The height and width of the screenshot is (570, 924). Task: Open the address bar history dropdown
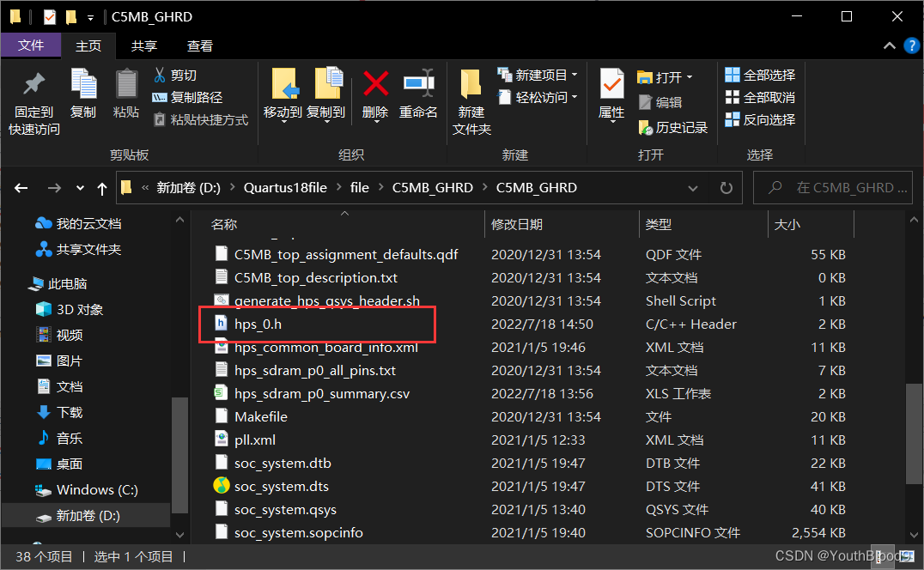click(x=693, y=188)
